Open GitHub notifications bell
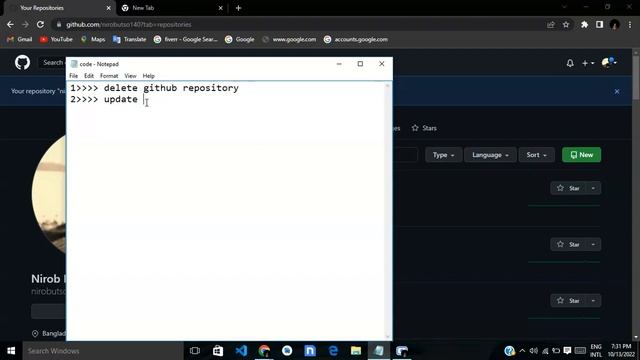The height and width of the screenshot is (360, 640). point(570,63)
